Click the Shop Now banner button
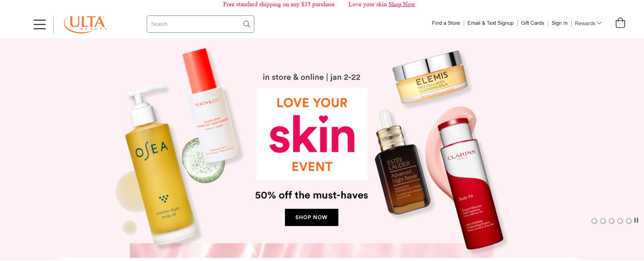The width and height of the screenshot is (644, 261). [311, 217]
